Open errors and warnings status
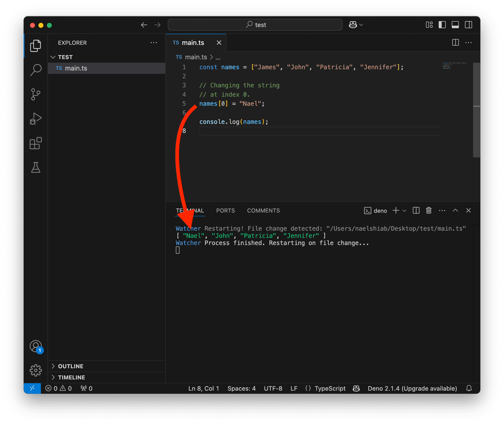504x425 pixels. pos(58,388)
